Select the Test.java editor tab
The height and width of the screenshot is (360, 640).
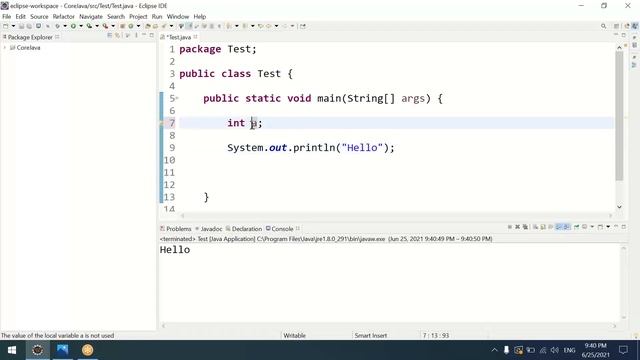(179, 37)
